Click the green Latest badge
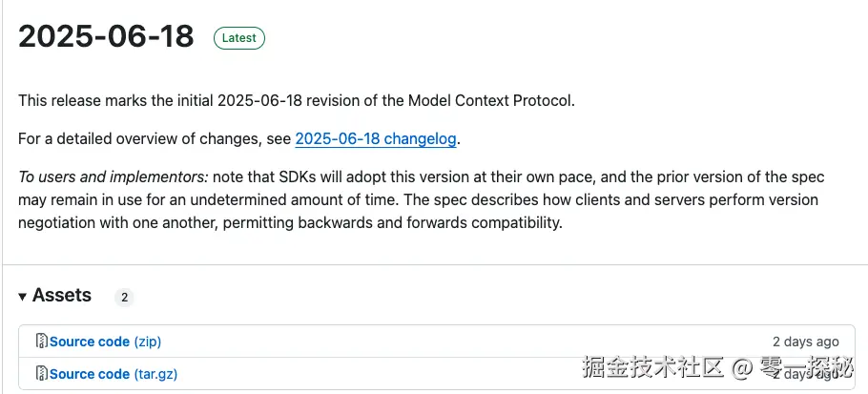This screenshot has width=868, height=394. 239,38
